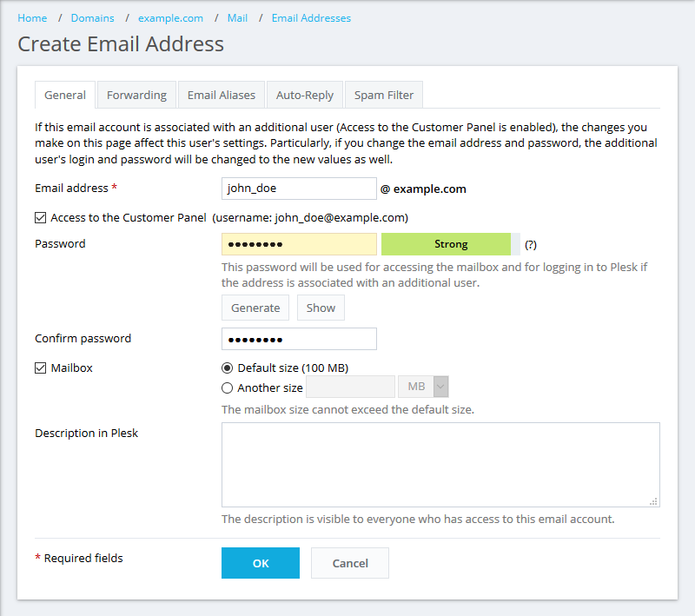Click the Password strength indicator bar
The width and height of the screenshot is (695, 616).
click(450, 244)
